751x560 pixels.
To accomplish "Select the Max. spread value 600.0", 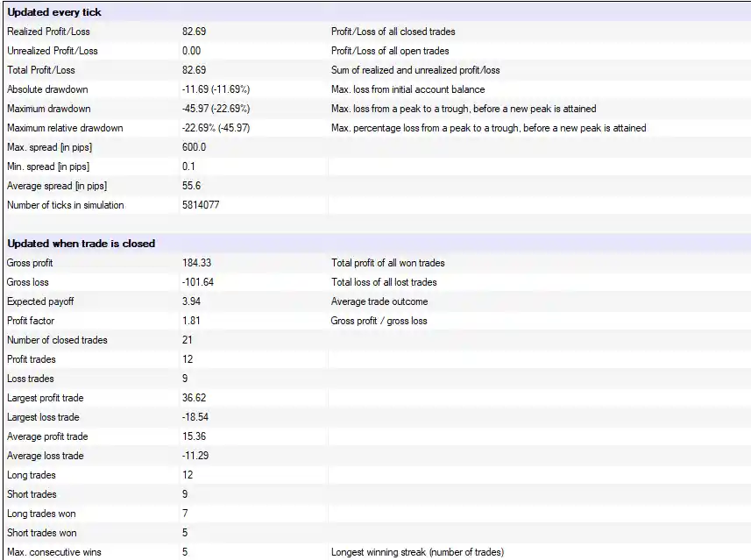I will click(194, 147).
